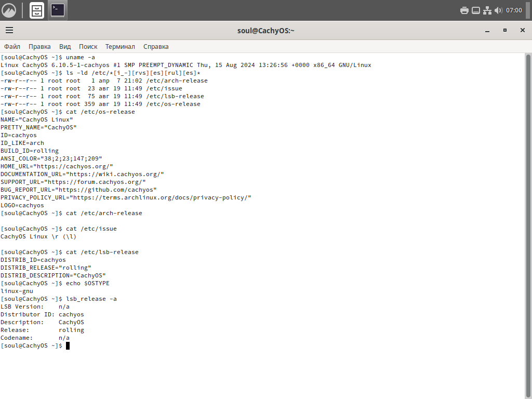Open the Файл menu
The height and width of the screenshot is (399, 532).
pyautogui.click(x=12, y=46)
